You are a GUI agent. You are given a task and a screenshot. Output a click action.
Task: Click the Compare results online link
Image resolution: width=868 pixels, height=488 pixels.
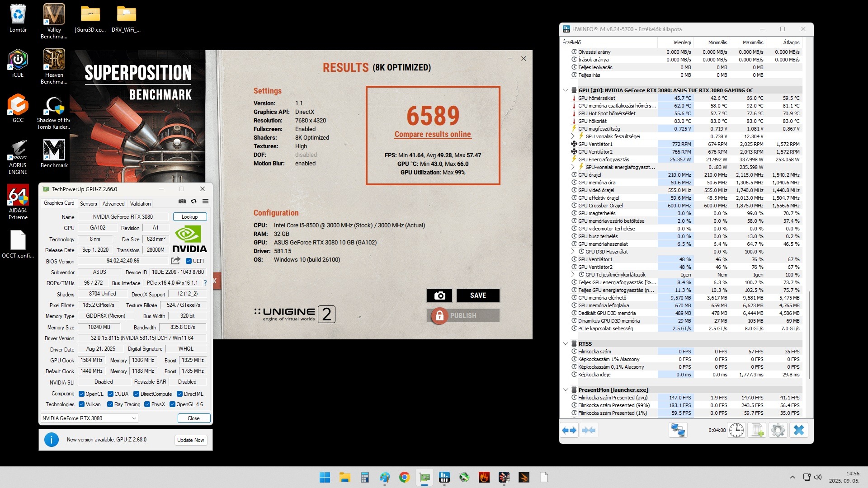433,134
